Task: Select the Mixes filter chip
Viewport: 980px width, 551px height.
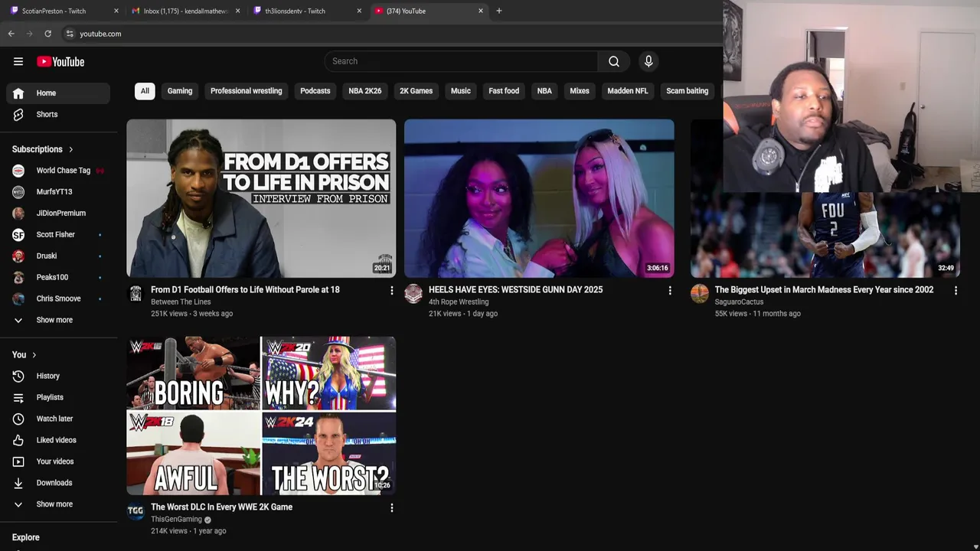Action: point(580,91)
